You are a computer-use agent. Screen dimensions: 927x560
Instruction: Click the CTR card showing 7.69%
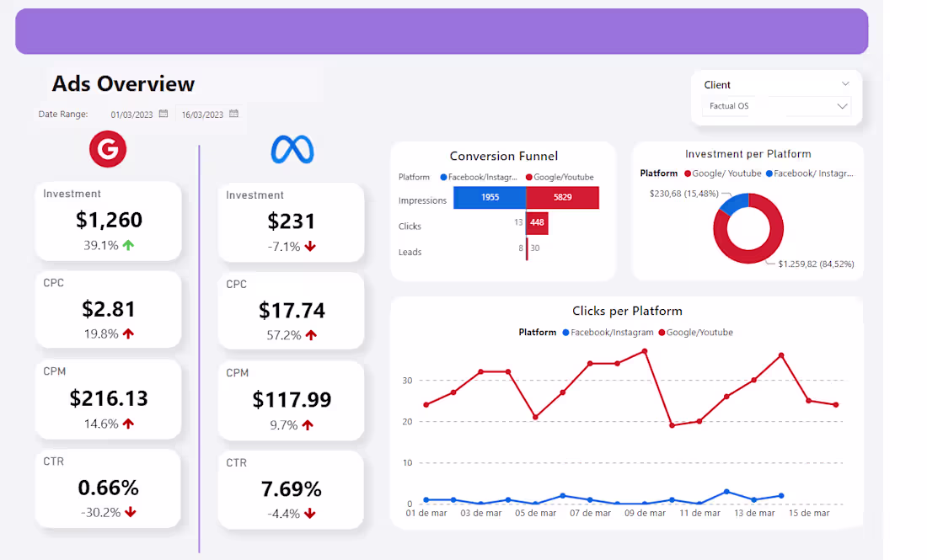pyautogui.click(x=291, y=488)
